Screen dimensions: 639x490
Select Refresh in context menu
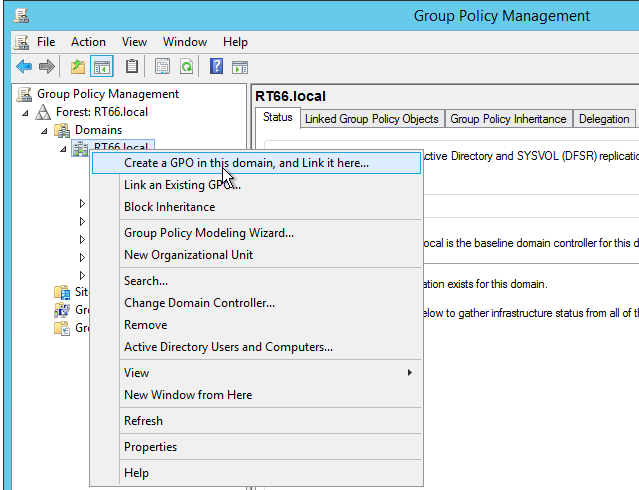coord(256,421)
